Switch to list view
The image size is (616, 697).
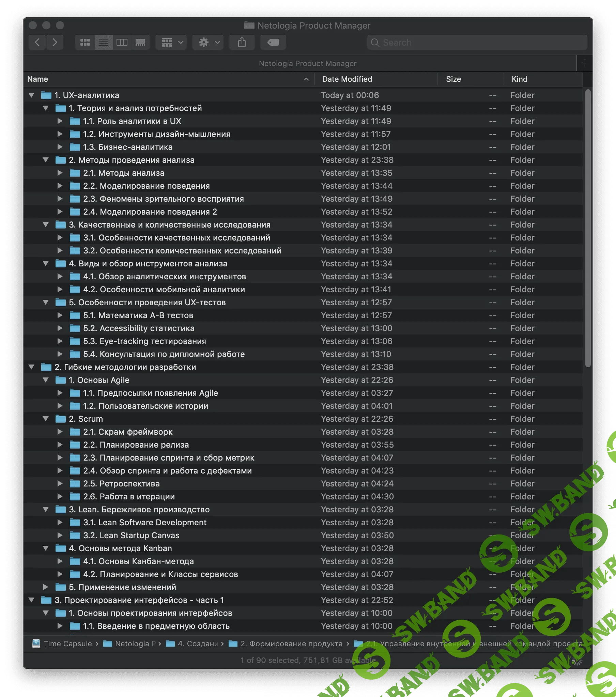[103, 42]
